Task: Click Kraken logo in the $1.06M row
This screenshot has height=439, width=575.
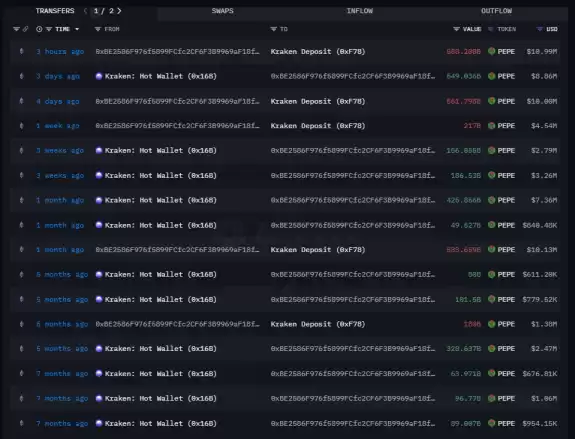Action: pyautogui.click(x=99, y=398)
